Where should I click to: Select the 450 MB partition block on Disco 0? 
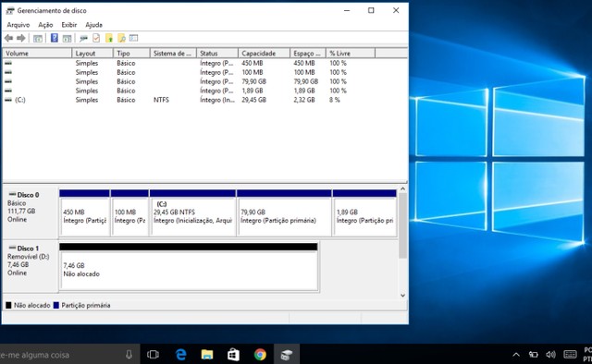point(84,213)
